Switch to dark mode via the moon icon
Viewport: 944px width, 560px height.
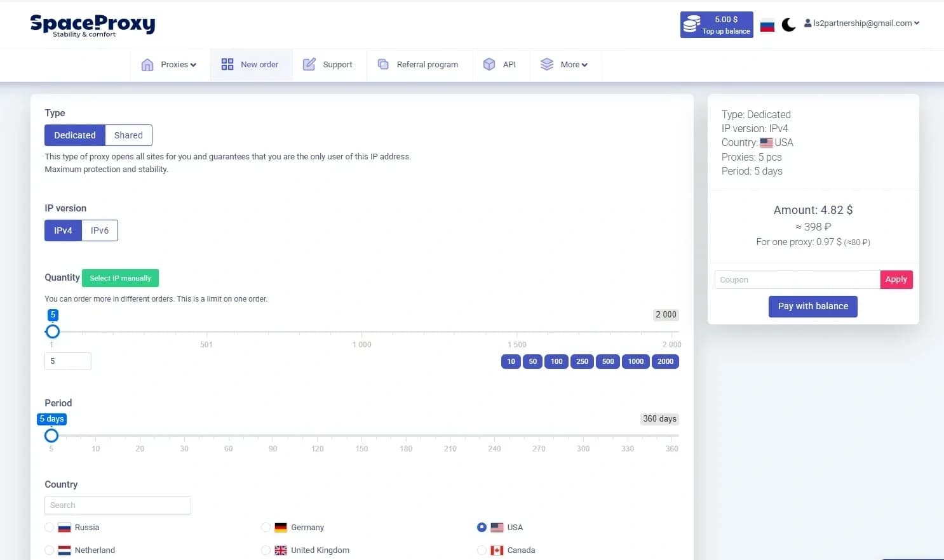pyautogui.click(x=788, y=24)
